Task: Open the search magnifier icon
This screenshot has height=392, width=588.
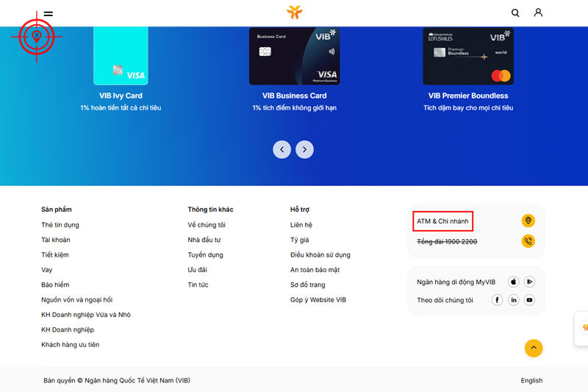Action: coord(515,13)
